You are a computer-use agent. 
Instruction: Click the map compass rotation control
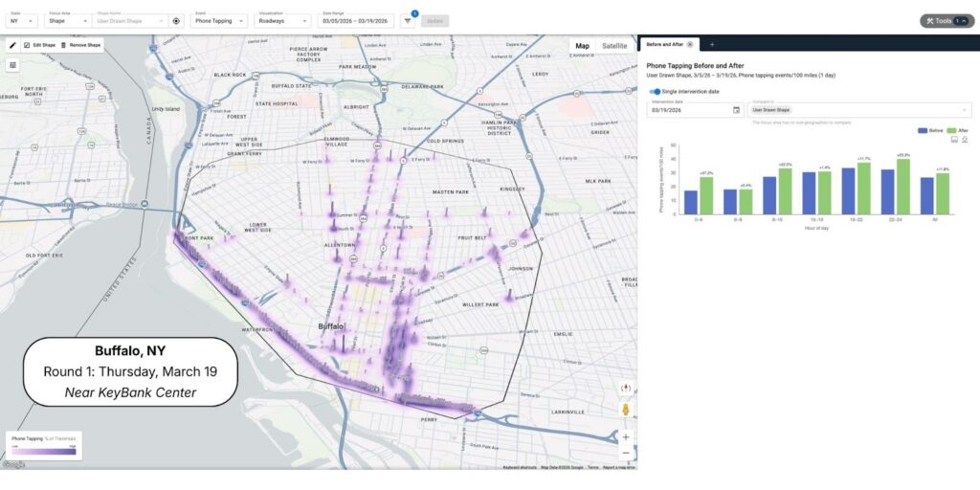coord(626,389)
